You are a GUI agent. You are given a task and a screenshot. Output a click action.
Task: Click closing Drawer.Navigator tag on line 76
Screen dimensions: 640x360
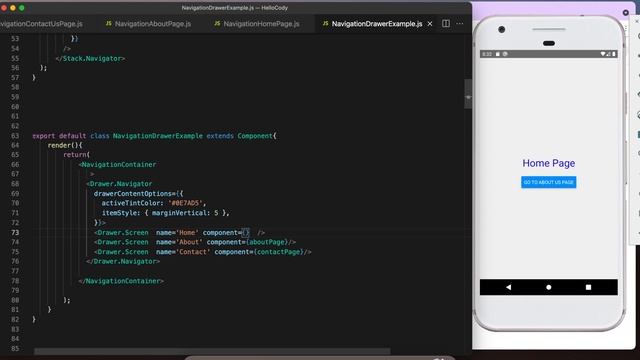[x=123, y=261]
